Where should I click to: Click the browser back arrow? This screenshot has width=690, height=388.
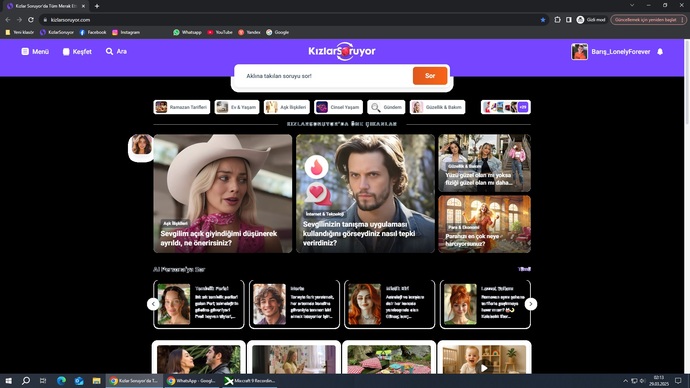point(7,20)
